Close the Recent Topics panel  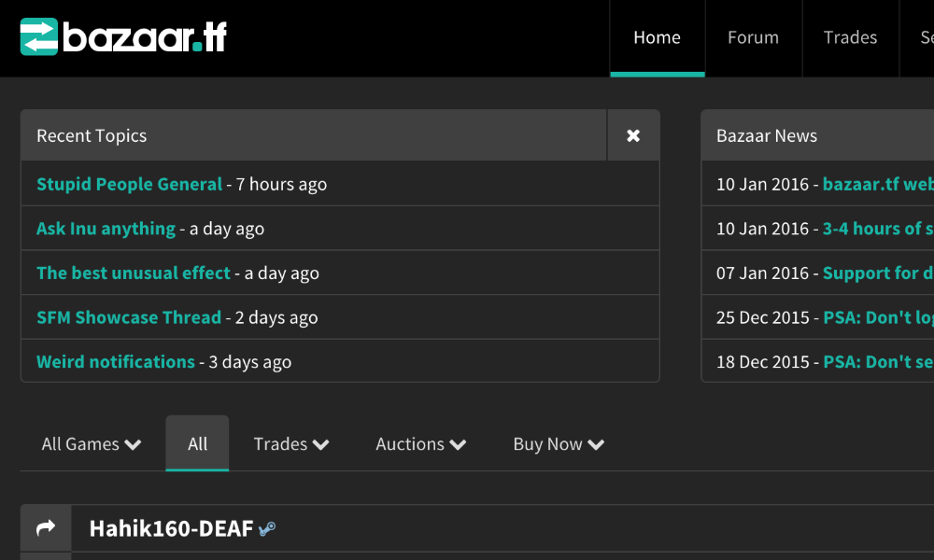[633, 135]
